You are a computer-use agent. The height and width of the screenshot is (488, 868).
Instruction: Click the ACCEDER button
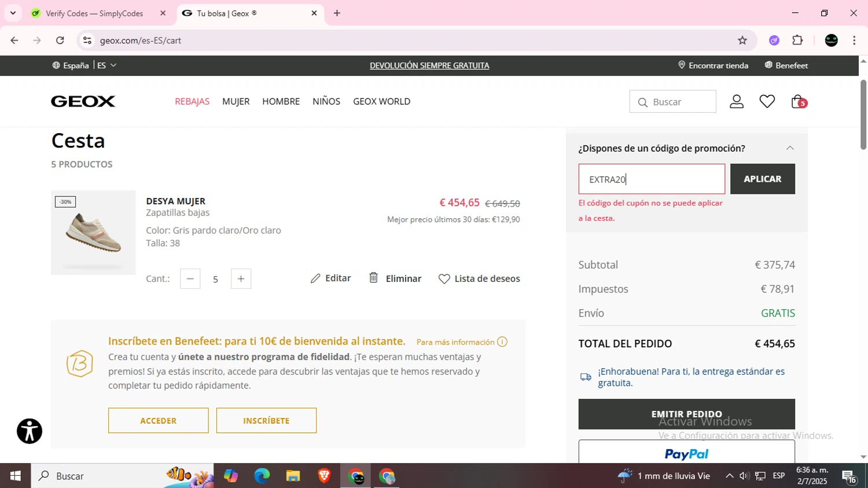tap(158, 420)
